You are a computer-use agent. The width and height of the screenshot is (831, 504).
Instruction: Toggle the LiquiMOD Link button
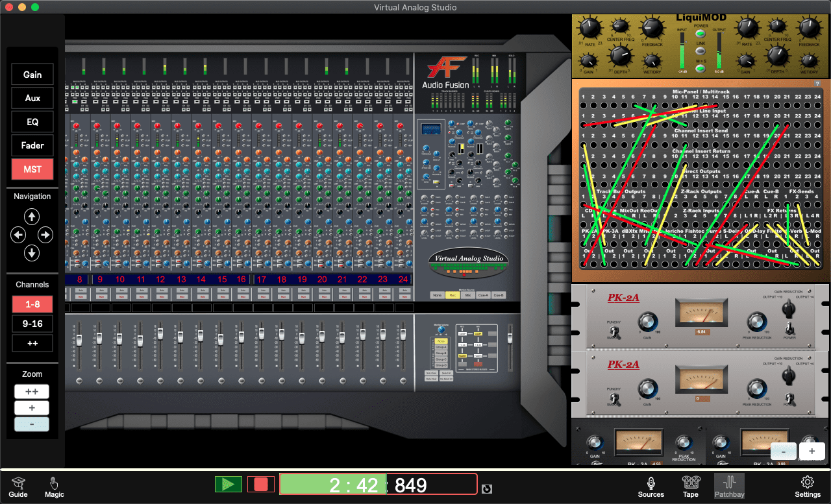pyautogui.click(x=701, y=51)
